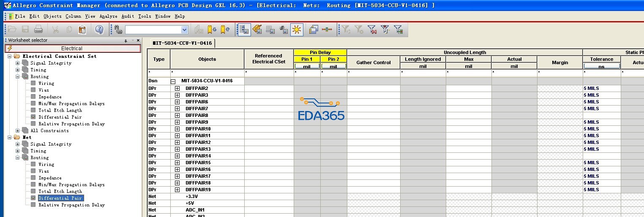644x217 pixels.
Task: Open the File menu
Action: click(20, 16)
